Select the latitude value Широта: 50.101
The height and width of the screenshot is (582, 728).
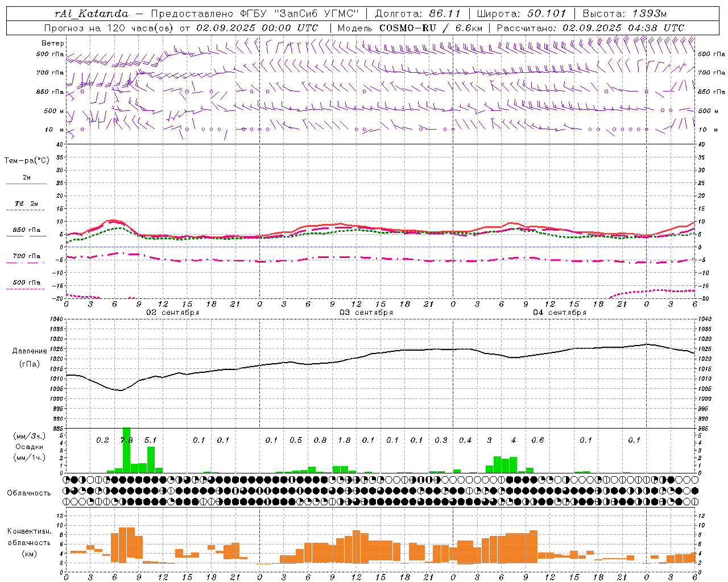coord(522,14)
